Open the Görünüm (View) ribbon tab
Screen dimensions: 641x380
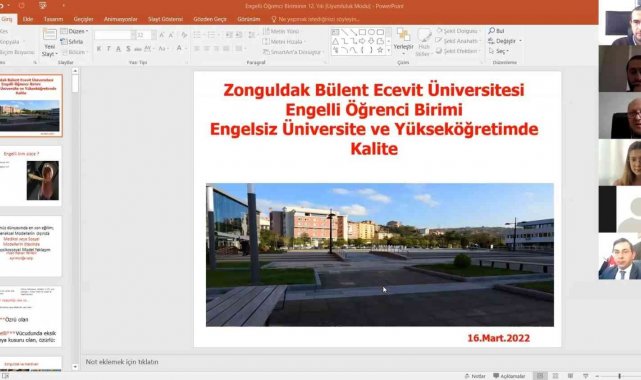pyautogui.click(x=249, y=19)
